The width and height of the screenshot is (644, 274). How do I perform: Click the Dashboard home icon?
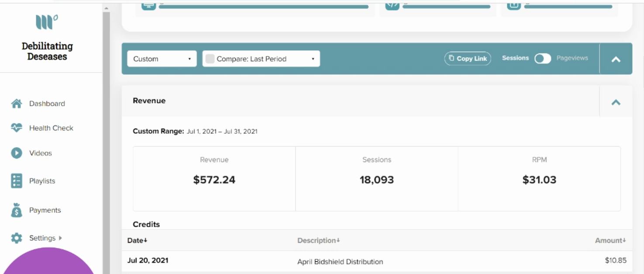17,104
